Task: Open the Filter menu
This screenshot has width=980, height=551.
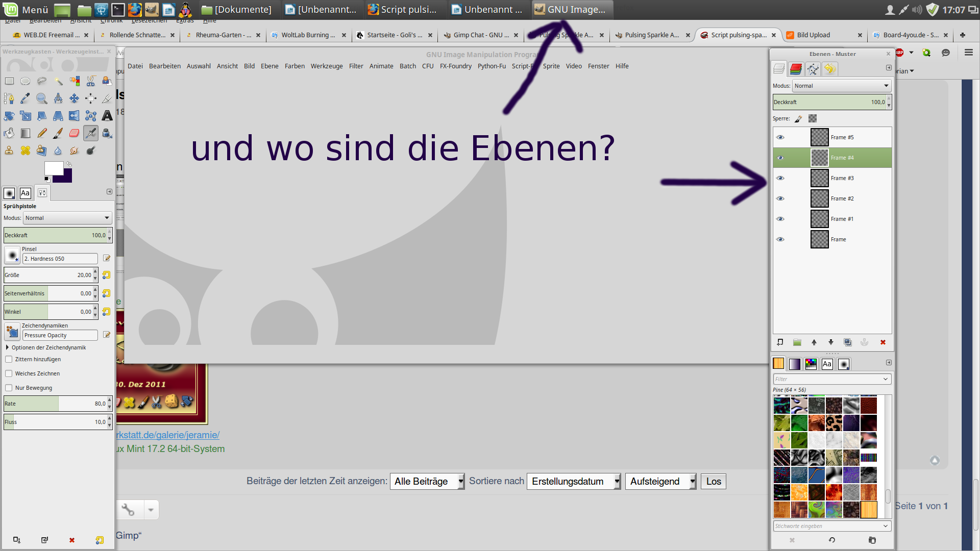Action: pos(356,66)
